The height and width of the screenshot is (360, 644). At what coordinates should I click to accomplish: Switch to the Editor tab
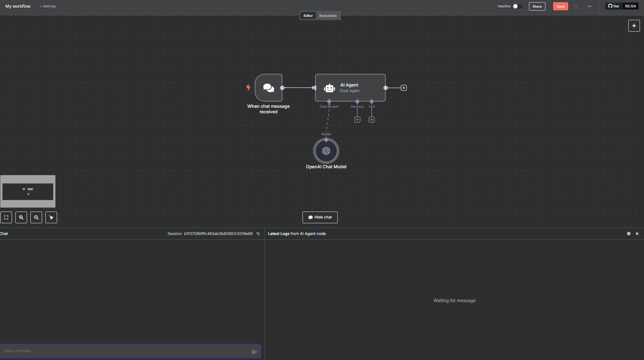308,16
